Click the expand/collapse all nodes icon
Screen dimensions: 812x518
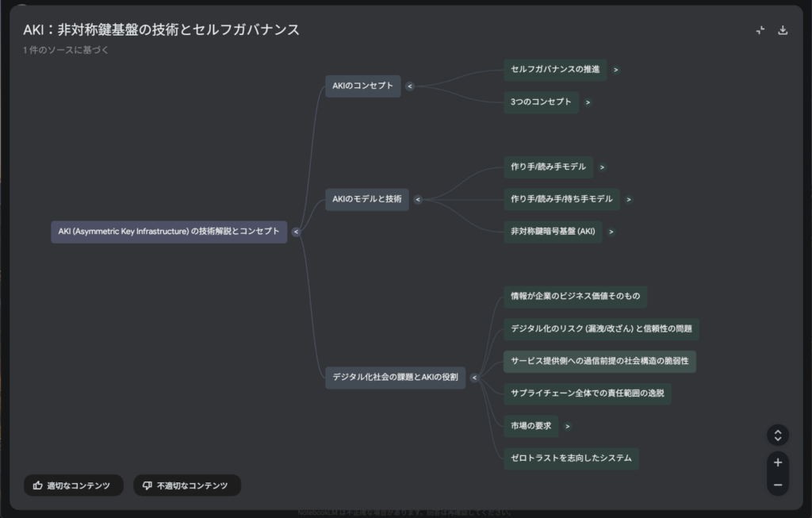(778, 435)
